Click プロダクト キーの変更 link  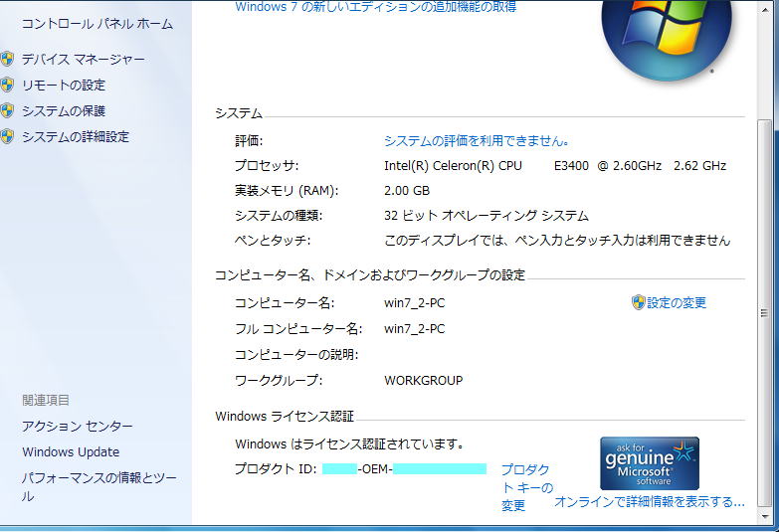click(526, 487)
